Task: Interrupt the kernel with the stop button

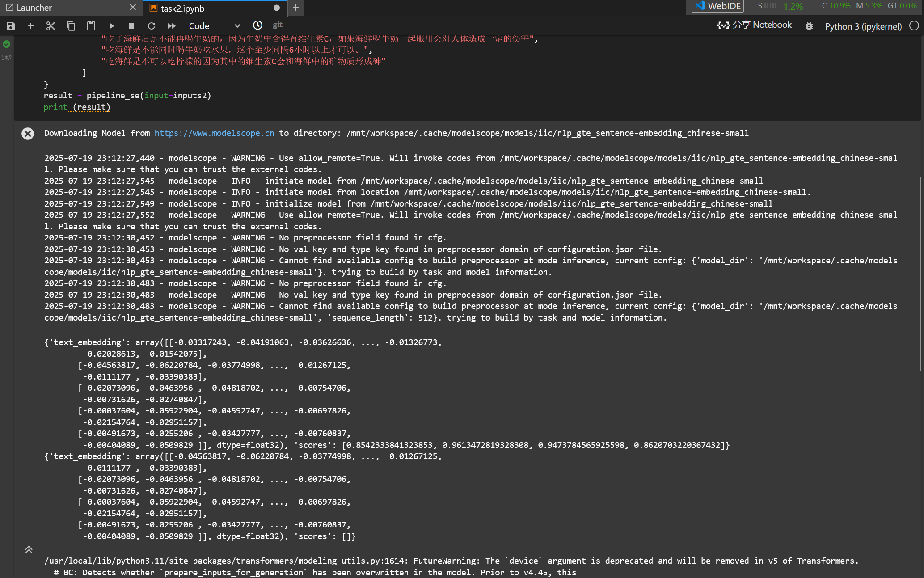Action: click(x=131, y=26)
